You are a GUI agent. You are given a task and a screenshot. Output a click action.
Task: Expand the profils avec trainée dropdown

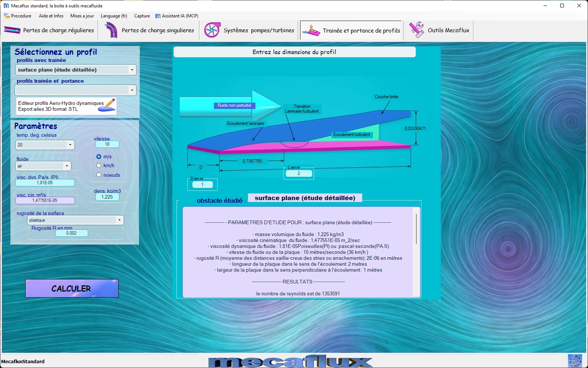pyautogui.click(x=132, y=70)
